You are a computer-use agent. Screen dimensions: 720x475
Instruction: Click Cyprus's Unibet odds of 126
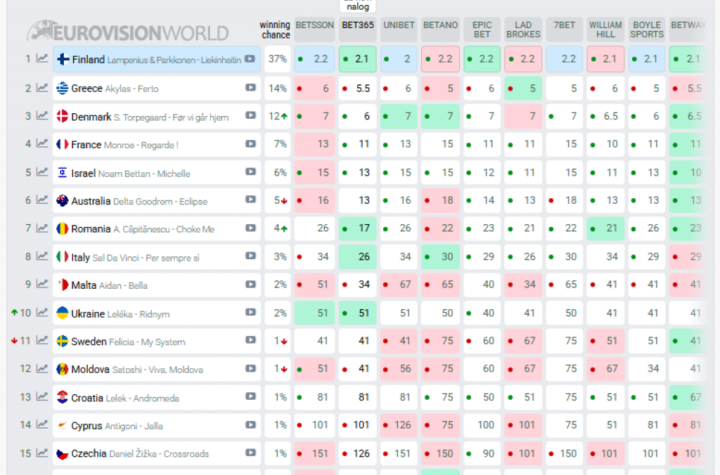[x=399, y=425]
